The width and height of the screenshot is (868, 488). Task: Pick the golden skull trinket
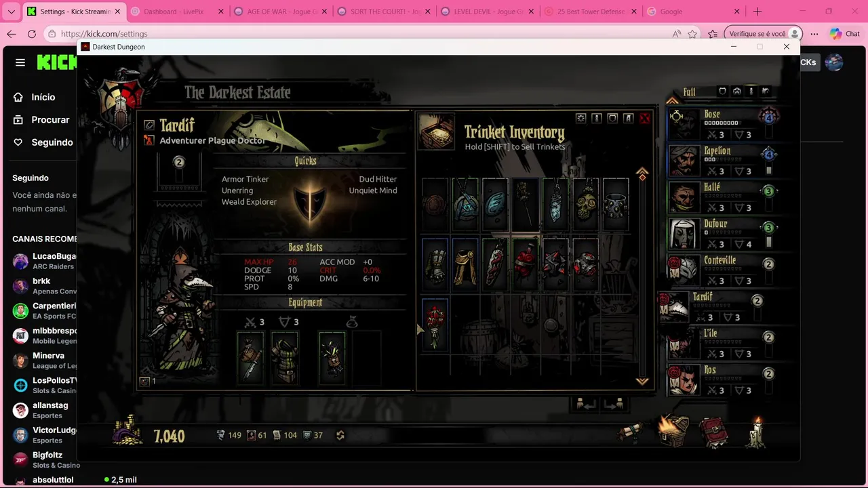(x=585, y=203)
